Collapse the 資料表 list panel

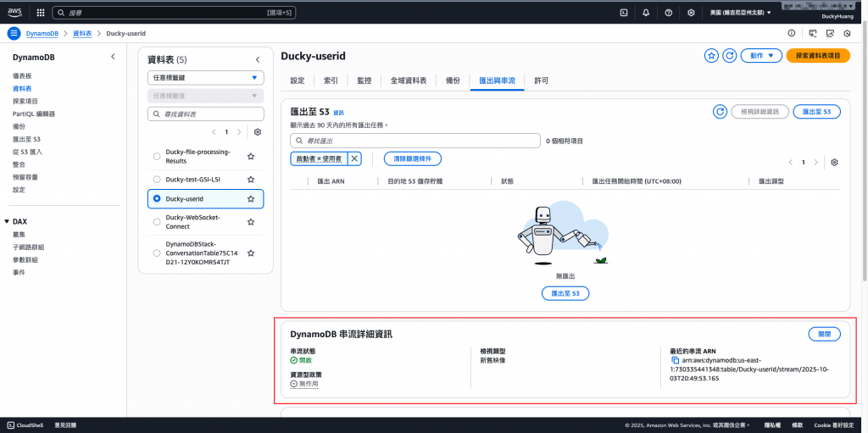[x=258, y=60]
